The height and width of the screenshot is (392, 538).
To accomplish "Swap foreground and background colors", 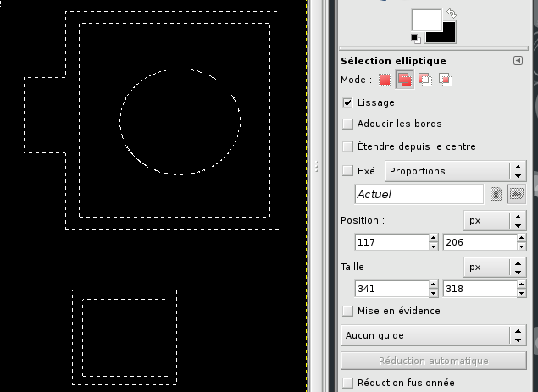I will click(452, 14).
